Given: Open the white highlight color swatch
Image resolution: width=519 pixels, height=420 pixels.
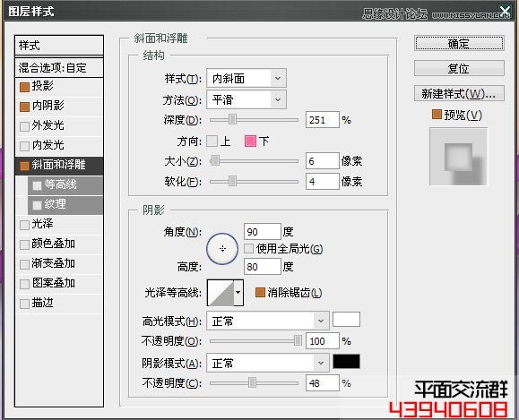Looking at the screenshot, I should pos(346,320).
